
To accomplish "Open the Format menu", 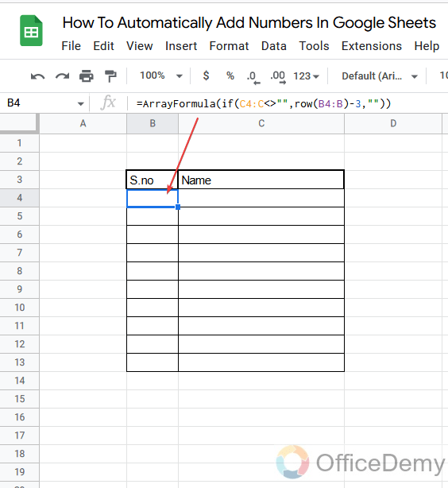I will tap(229, 46).
